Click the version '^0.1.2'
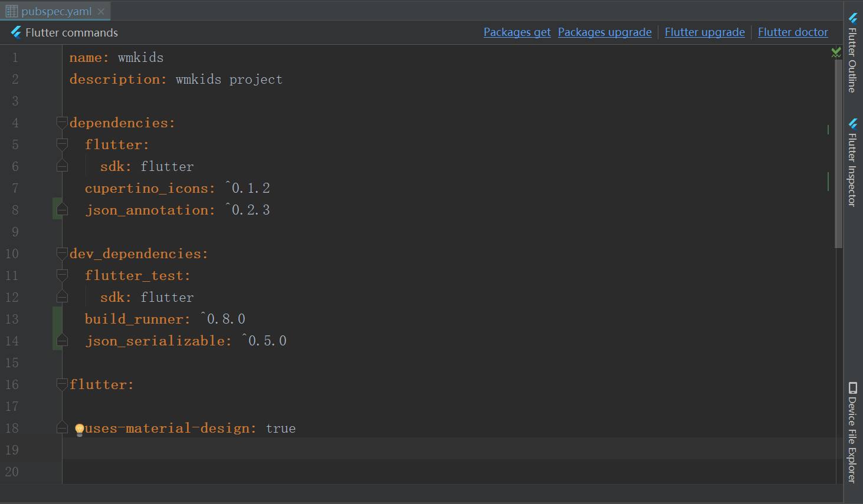The height and width of the screenshot is (504, 863). tap(248, 188)
